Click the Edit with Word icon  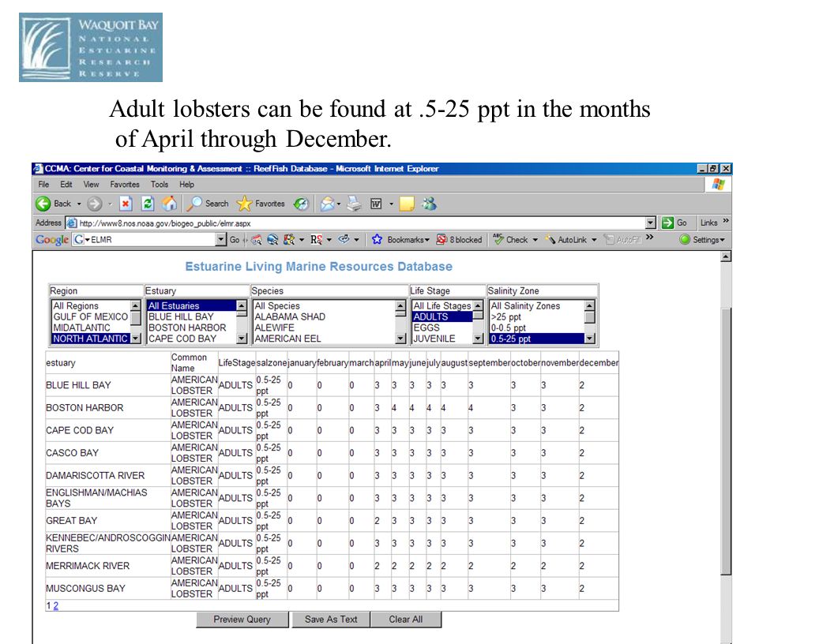(376, 204)
